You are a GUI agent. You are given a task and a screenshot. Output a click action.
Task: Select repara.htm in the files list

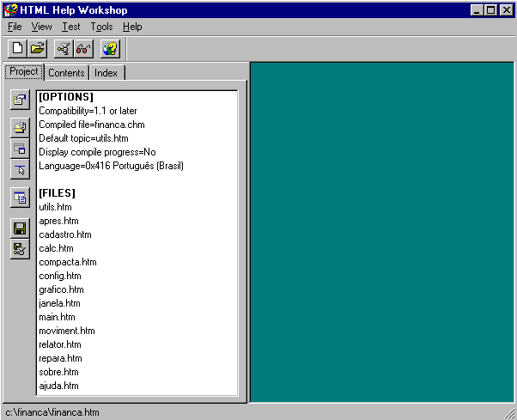point(60,358)
